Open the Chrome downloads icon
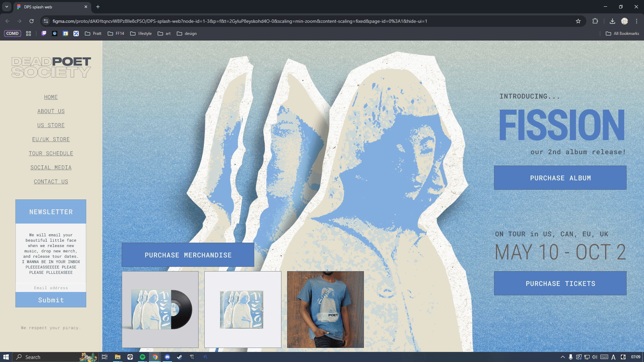The image size is (644, 362). pyautogui.click(x=612, y=21)
